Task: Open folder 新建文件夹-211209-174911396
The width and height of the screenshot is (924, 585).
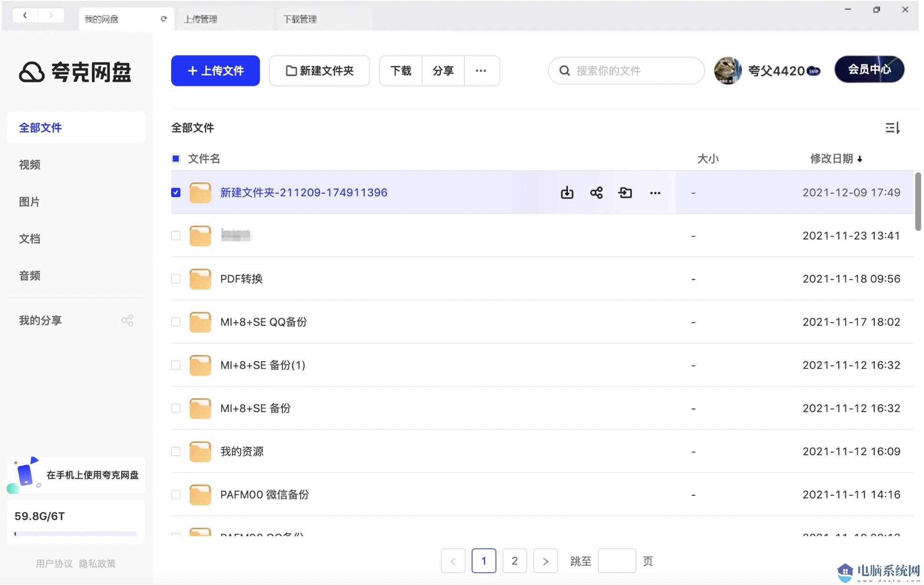Action: (x=304, y=193)
